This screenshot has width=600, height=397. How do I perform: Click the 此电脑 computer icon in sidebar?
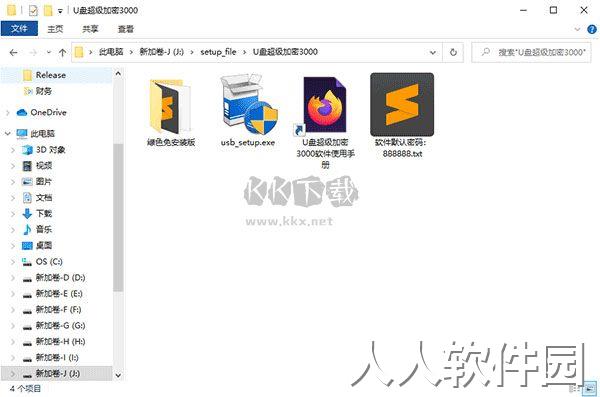point(22,134)
